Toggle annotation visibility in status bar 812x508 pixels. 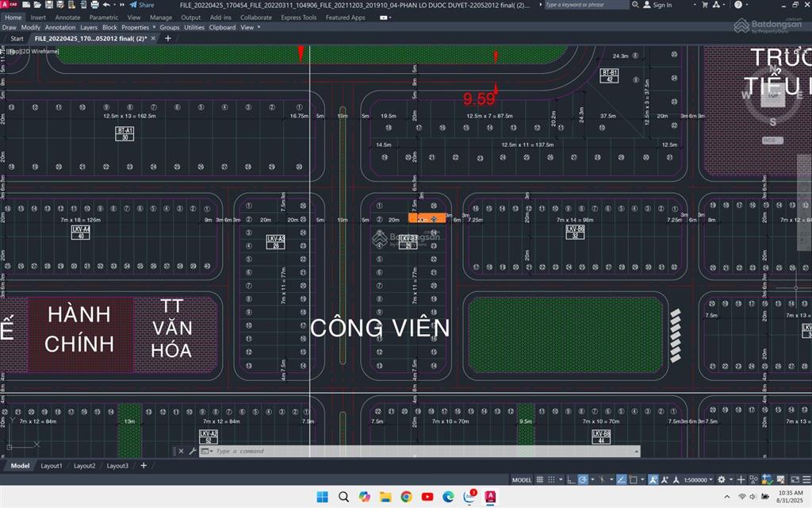653,480
